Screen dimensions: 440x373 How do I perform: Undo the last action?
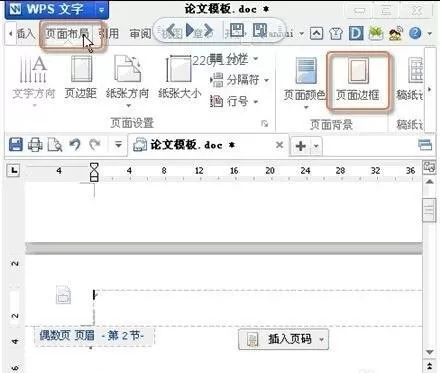pos(75,145)
